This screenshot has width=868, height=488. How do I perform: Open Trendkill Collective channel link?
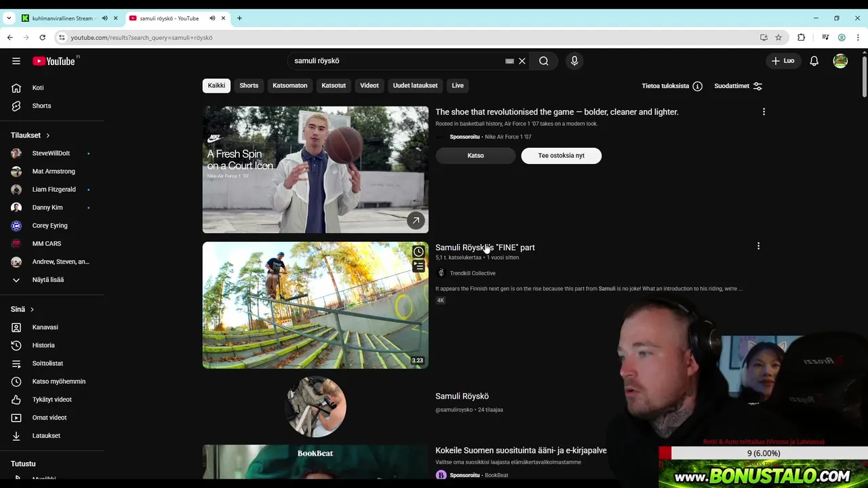[473, 273]
